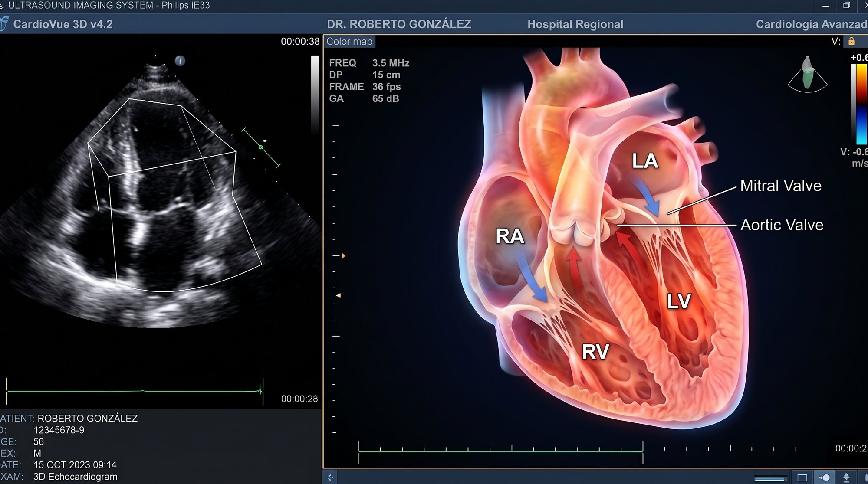Click the LV label on the heart
Screen dimensions: 868x484
click(679, 301)
